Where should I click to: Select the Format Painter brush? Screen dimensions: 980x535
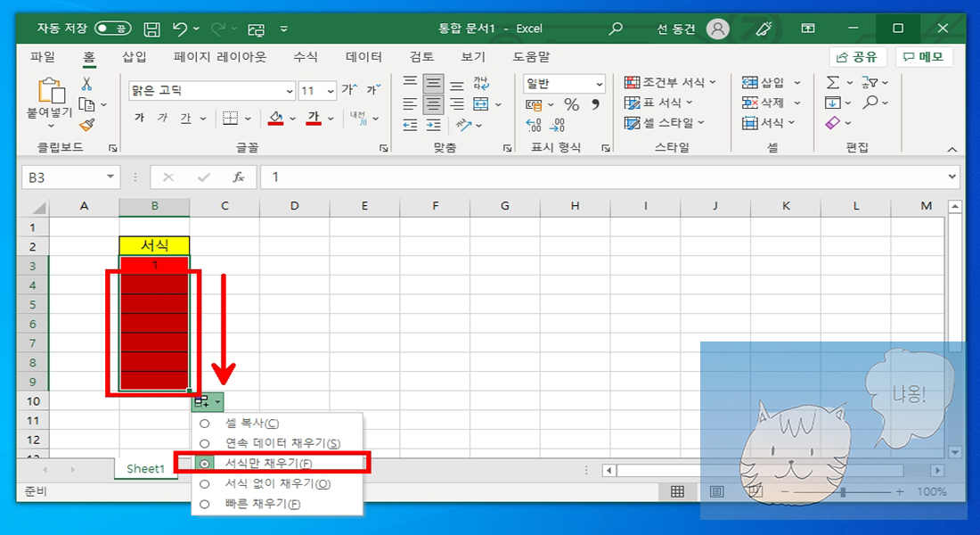[87, 125]
